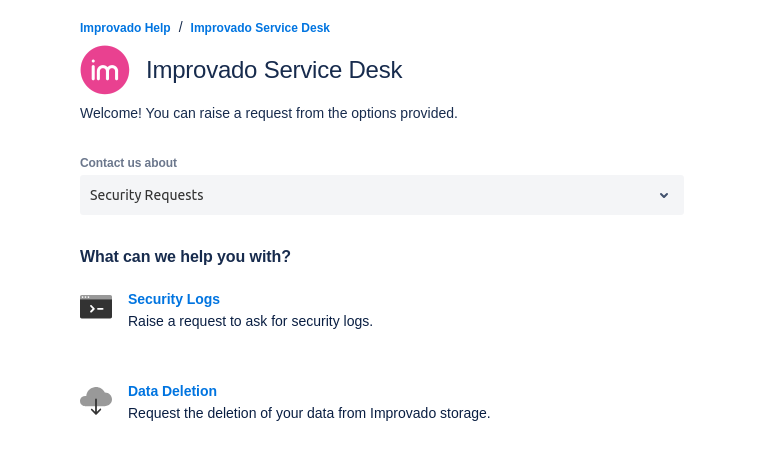Open the Improvado Service Desk breadcrumb link
The image size is (782, 472).
point(260,28)
